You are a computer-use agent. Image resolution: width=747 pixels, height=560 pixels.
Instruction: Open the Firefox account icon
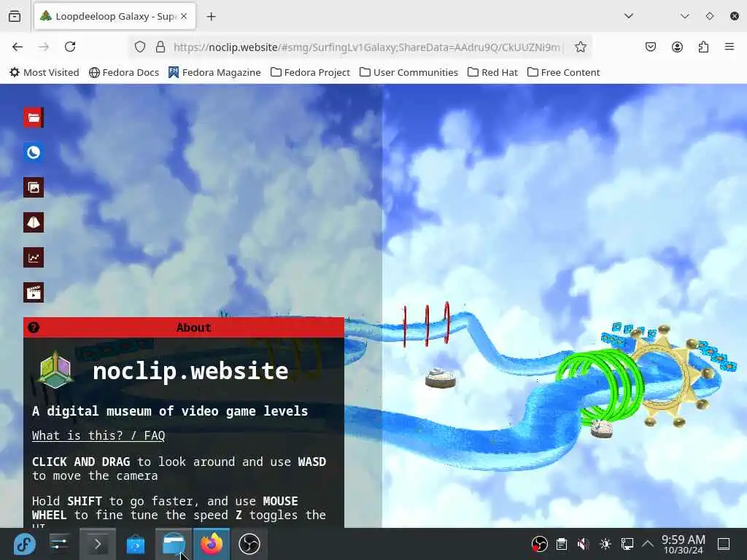(677, 47)
